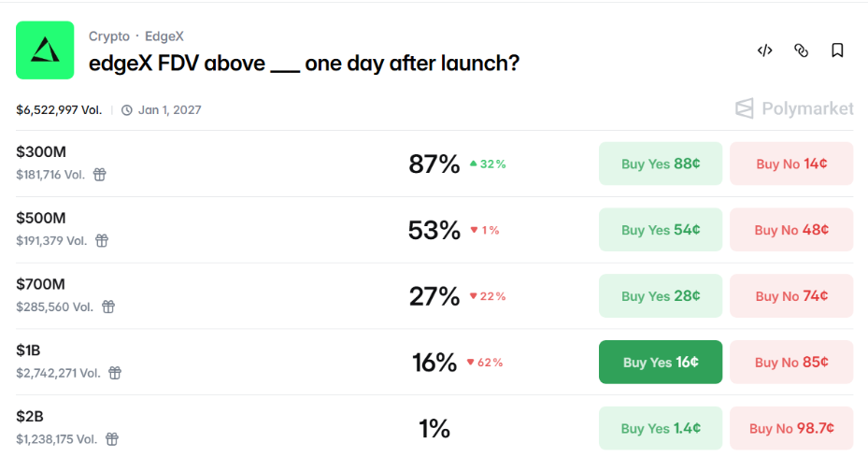868x471 pixels.
Task: Click the rewards gift icon for $300M
Action: 99,175
